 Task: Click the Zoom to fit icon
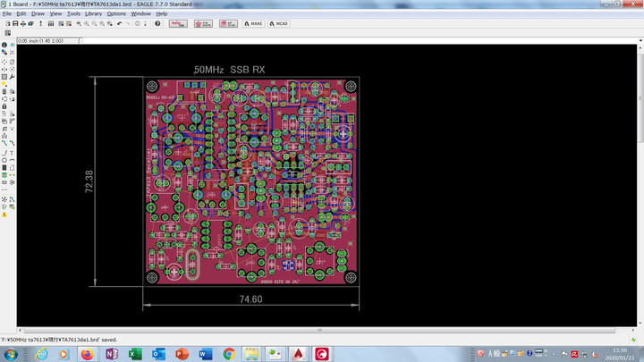(79, 23)
